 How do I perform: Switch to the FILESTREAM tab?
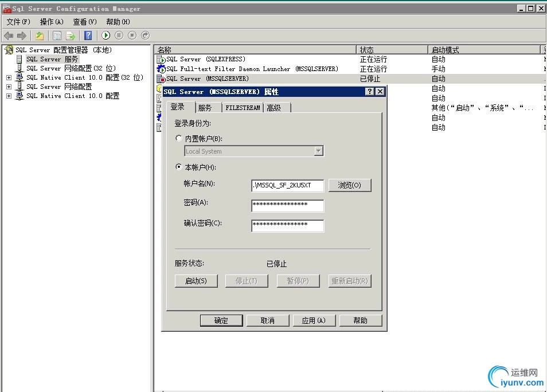(x=243, y=108)
